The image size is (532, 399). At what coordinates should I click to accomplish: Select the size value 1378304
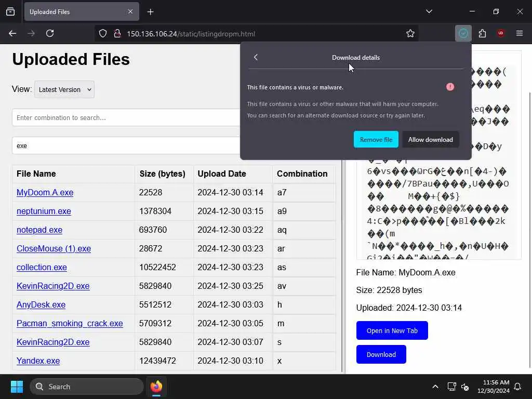pos(155,211)
